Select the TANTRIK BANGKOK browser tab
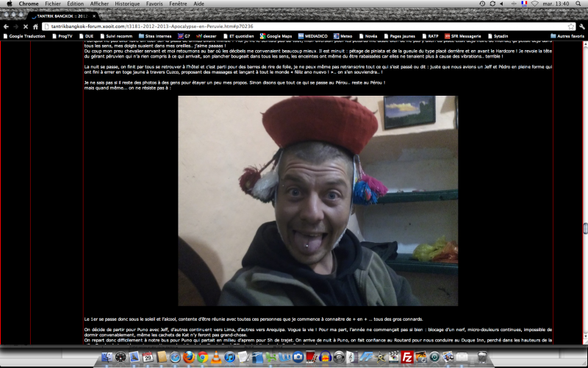Viewport: 588px width, 368px height. tap(62, 16)
